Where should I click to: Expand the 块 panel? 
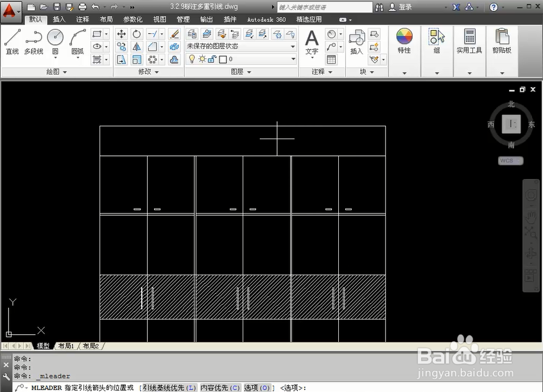tap(366, 72)
